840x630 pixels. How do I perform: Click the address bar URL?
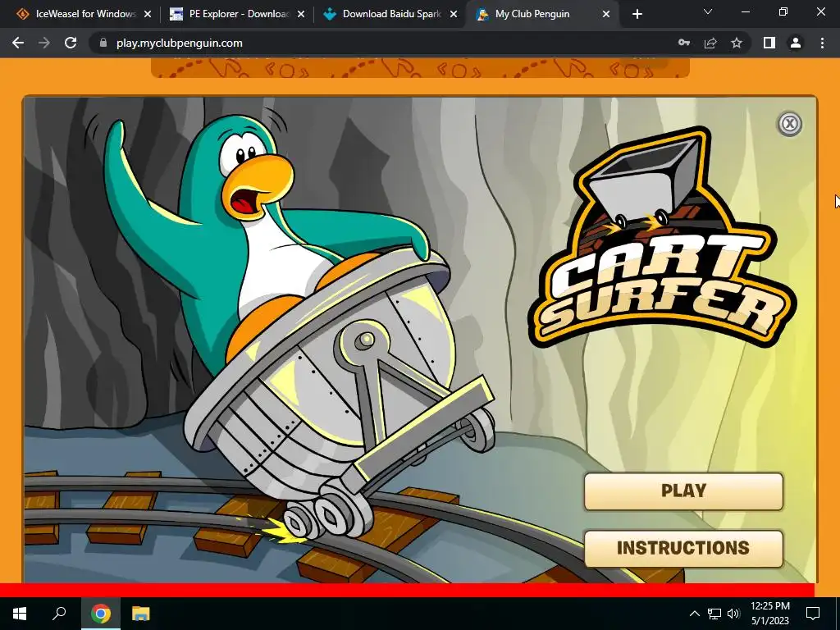179,43
